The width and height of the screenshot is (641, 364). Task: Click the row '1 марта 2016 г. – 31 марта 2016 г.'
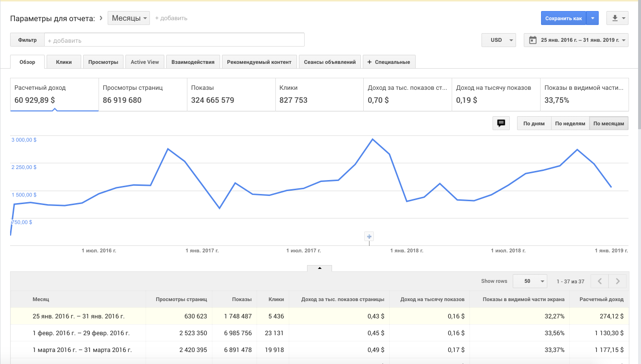tap(320, 350)
